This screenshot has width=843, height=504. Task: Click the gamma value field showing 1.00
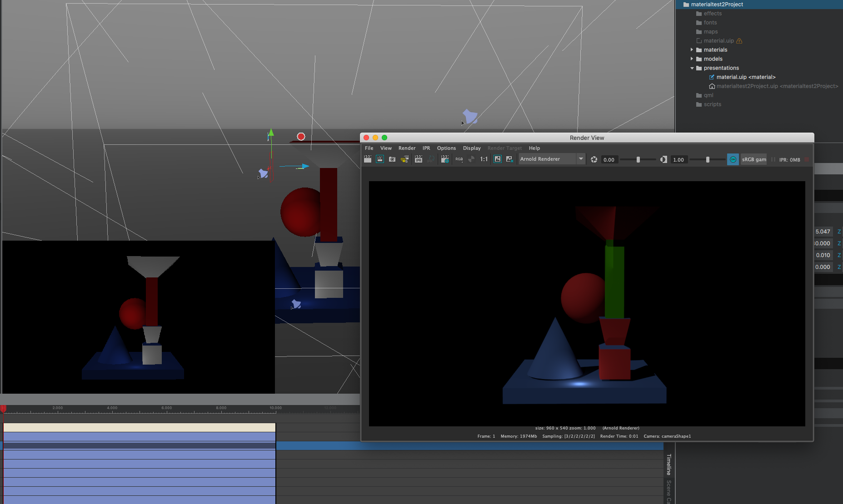point(678,159)
